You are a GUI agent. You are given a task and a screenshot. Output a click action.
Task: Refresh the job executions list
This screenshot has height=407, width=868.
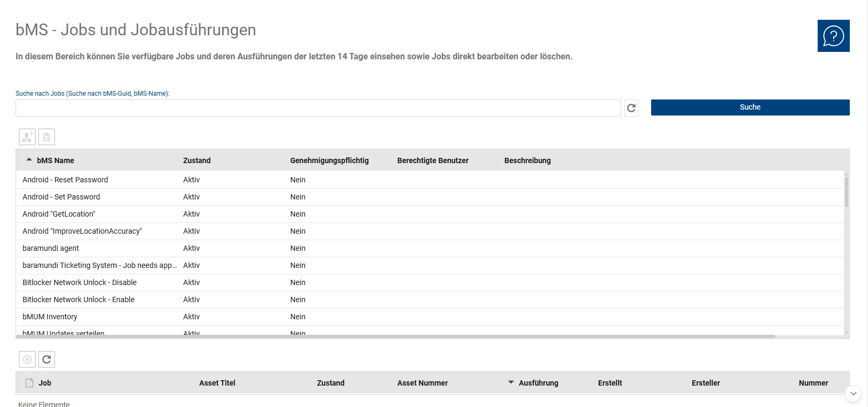pyautogui.click(x=47, y=359)
